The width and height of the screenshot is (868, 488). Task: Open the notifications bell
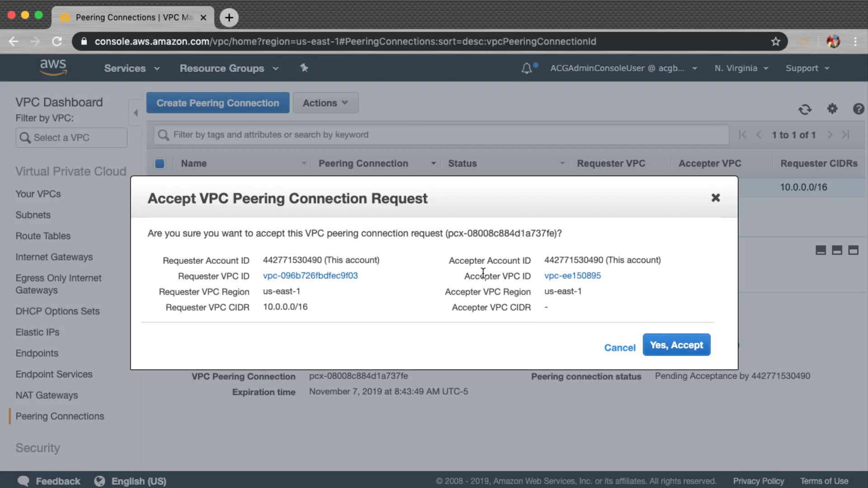tap(527, 68)
